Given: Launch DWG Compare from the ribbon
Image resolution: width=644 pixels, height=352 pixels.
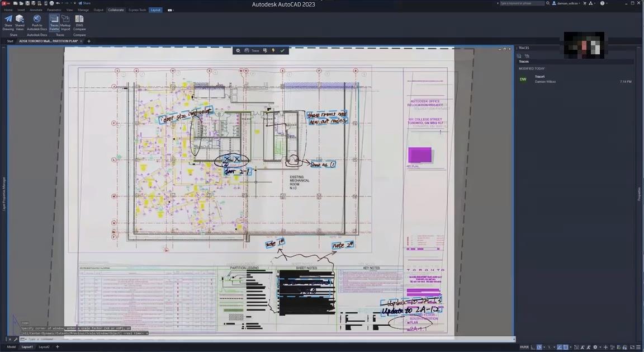Looking at the screenshot, I should 79,22.
